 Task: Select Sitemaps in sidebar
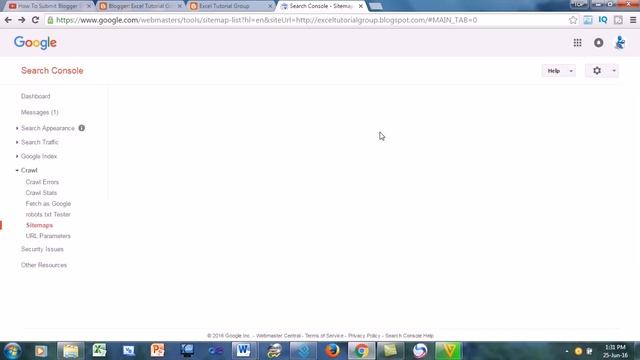pyautogui.click(x=39, y=225)
